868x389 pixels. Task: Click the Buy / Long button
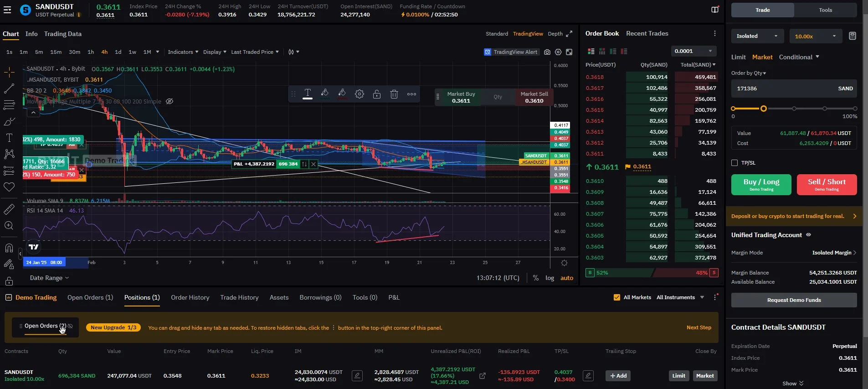(x=761, y=184)
